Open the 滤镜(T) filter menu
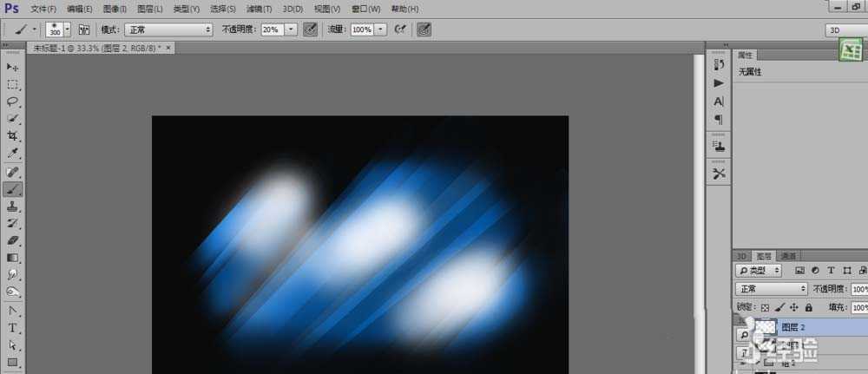868x374 pixels. pos(259,9)
